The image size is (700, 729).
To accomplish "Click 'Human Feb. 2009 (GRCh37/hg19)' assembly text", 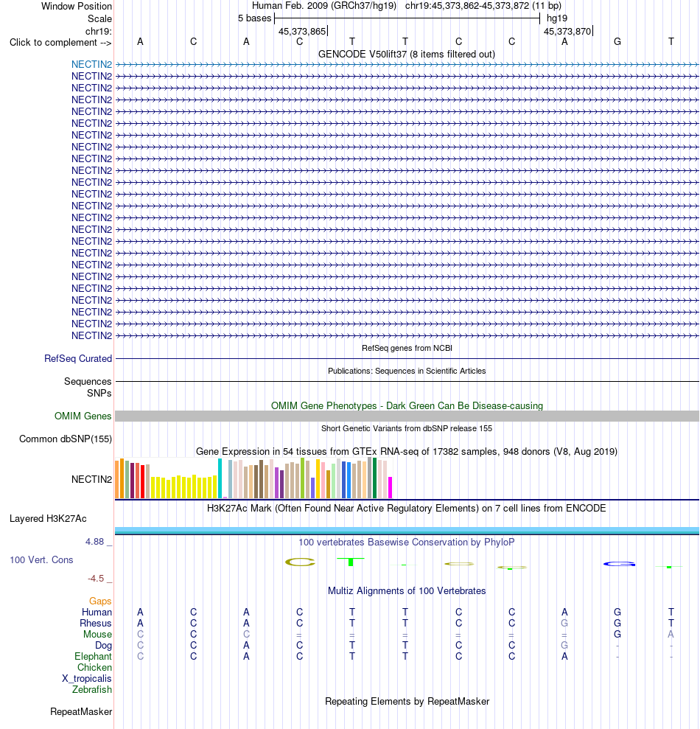I will [x=324, y=6].
